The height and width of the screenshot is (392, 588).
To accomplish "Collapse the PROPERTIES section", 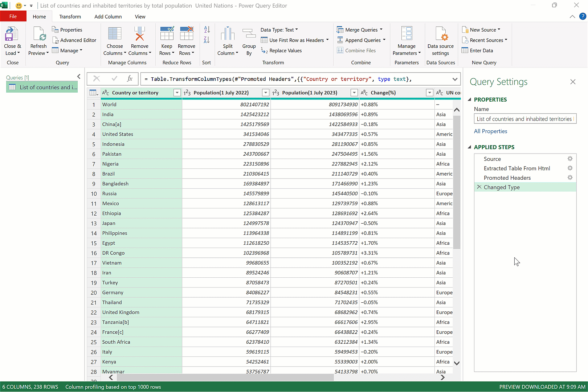I will [469, 99].
